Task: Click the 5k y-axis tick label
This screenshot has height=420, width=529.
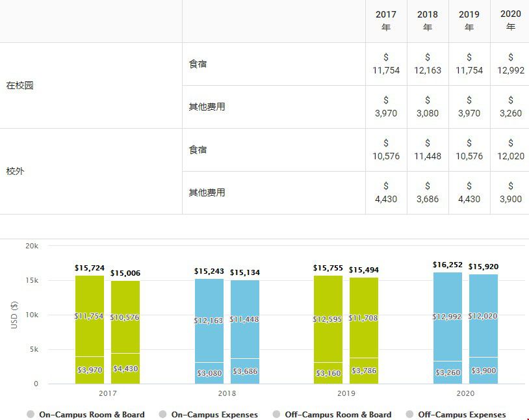Action: pos(34,349)
